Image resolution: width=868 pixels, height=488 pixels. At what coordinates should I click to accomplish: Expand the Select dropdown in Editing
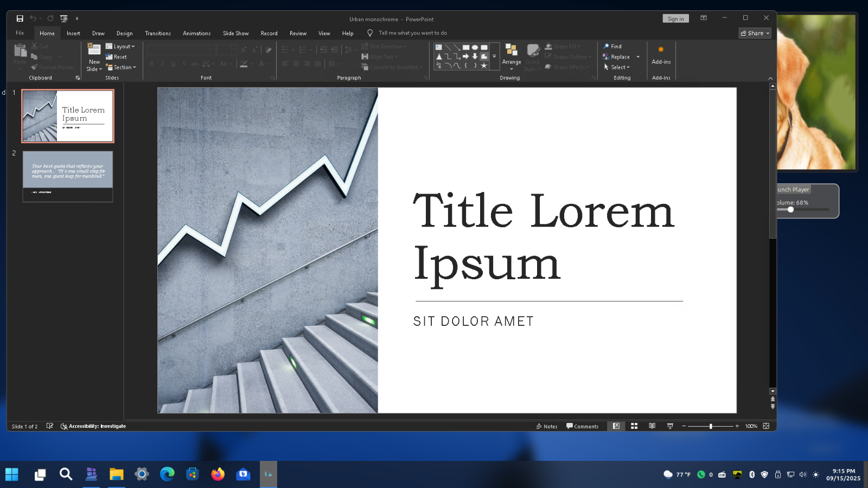[617, 67]
